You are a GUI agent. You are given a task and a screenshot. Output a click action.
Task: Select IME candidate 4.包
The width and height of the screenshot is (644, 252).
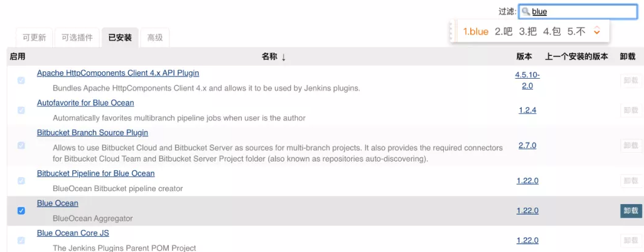(552, 31)
